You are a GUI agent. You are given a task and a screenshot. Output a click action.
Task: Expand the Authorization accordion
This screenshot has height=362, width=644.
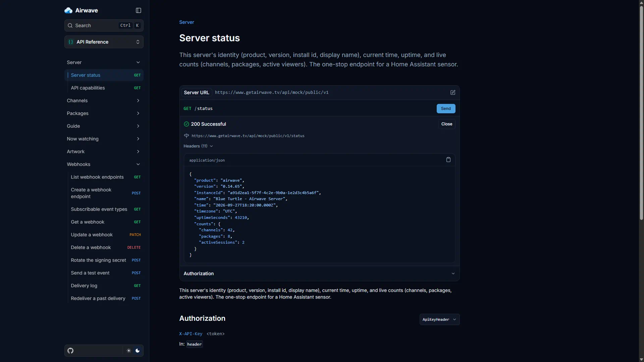(x=319, y=274)
